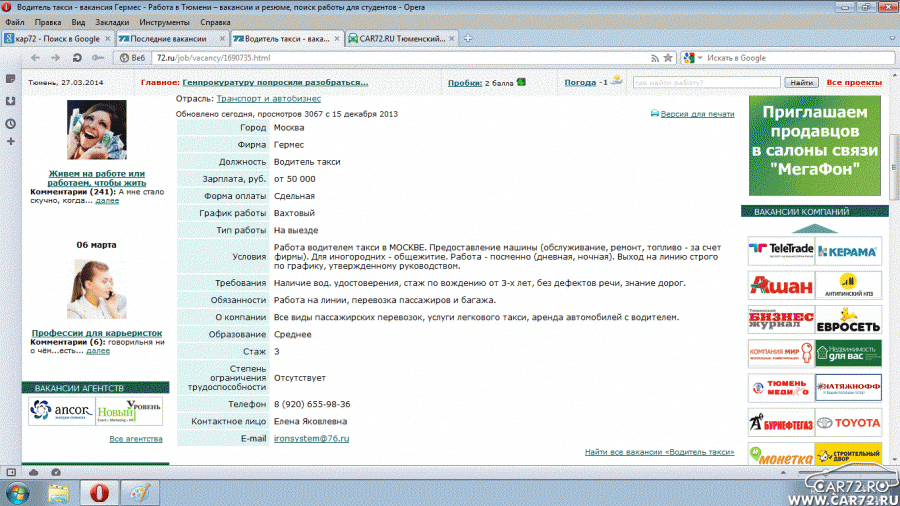Open the МегаФон sellers banner ad

click(814, 146)
